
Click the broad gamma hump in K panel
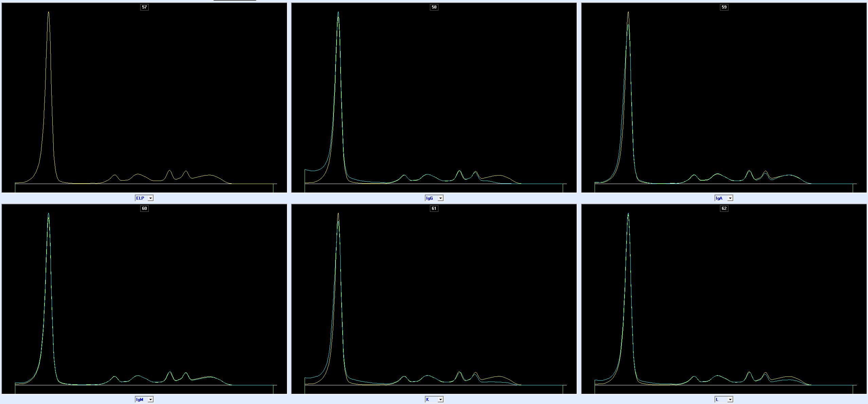(499, 377)
